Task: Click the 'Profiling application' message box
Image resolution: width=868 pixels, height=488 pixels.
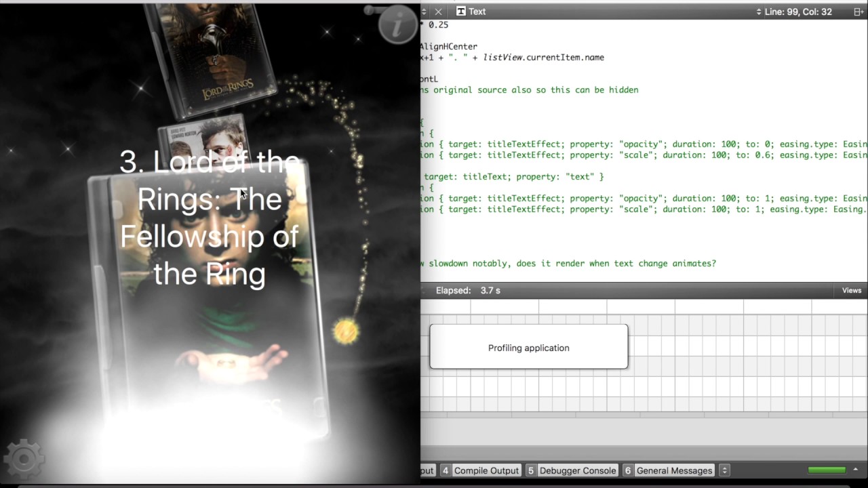Action: pos(528,347)
